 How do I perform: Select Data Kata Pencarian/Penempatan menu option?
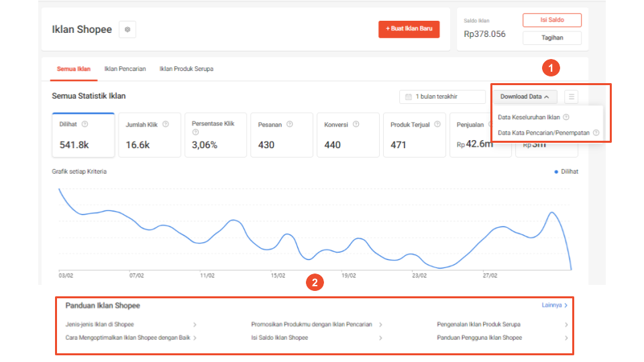[x=543, y=133]
